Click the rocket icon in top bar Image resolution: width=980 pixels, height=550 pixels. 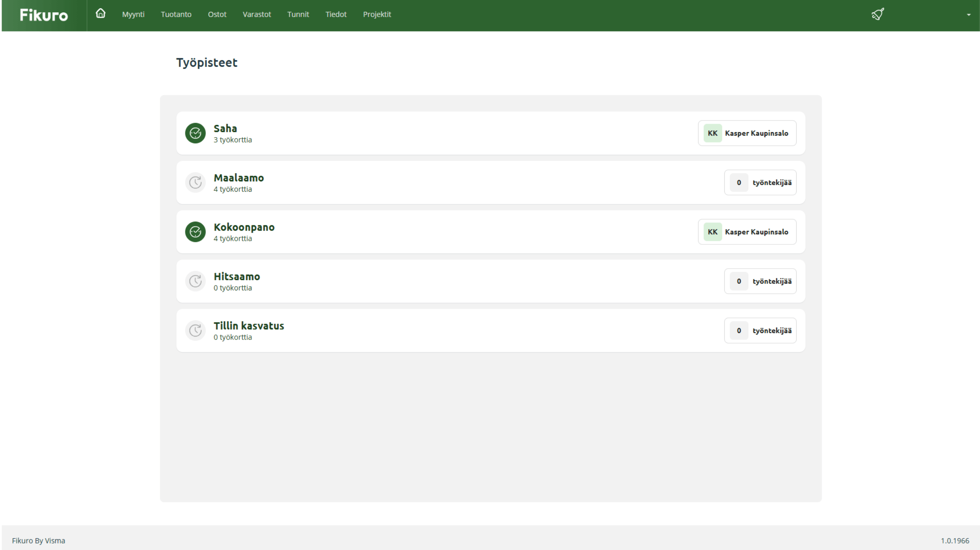pyautogui.click(x=877, y=14)
